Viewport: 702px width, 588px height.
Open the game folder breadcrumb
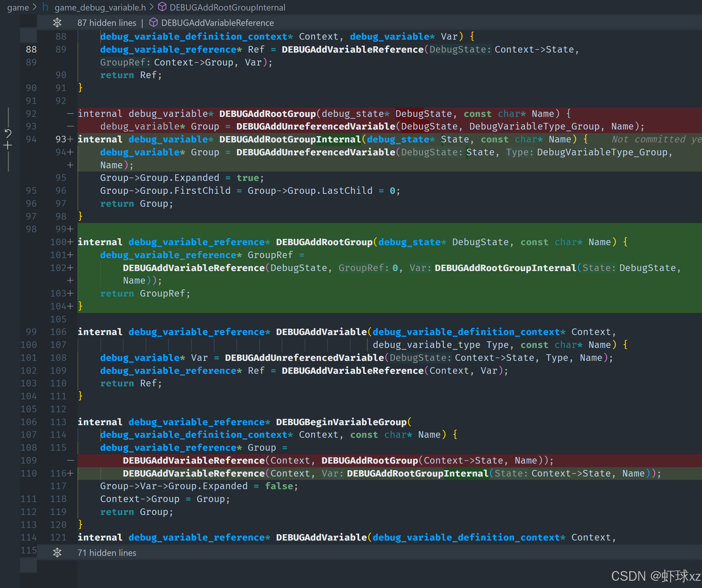(18, 7)
